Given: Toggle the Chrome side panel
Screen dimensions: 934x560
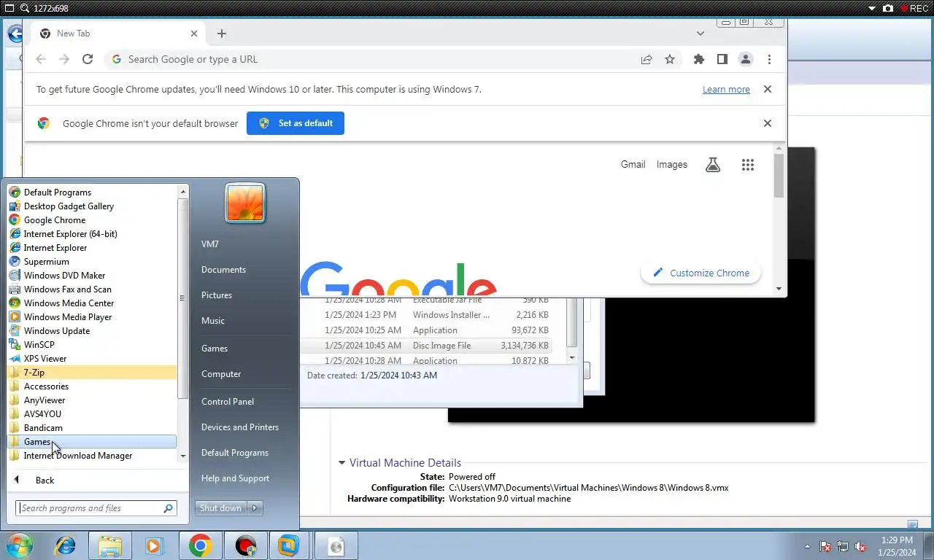Looking at the screenshot, I should pos(722,60).
